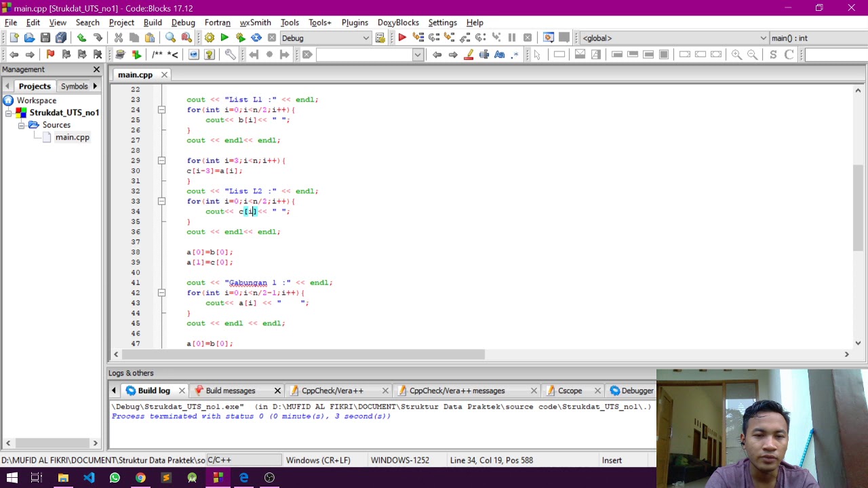Open the Debug build target dropdown
The height and width of the screenshot is (488, 868).
pos(325,38)
